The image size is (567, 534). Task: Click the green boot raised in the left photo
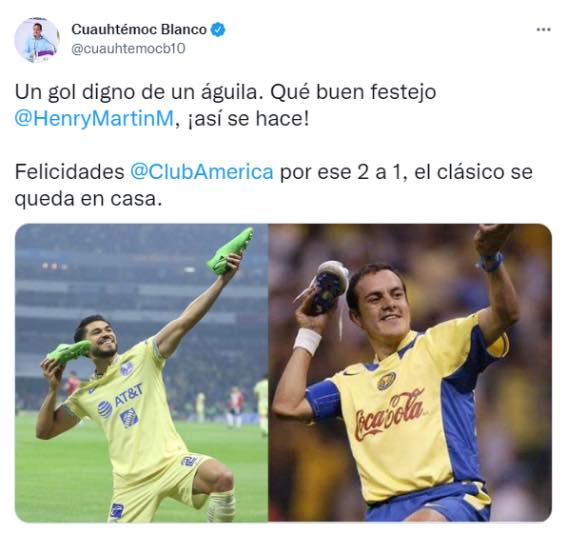coord(231,250)
